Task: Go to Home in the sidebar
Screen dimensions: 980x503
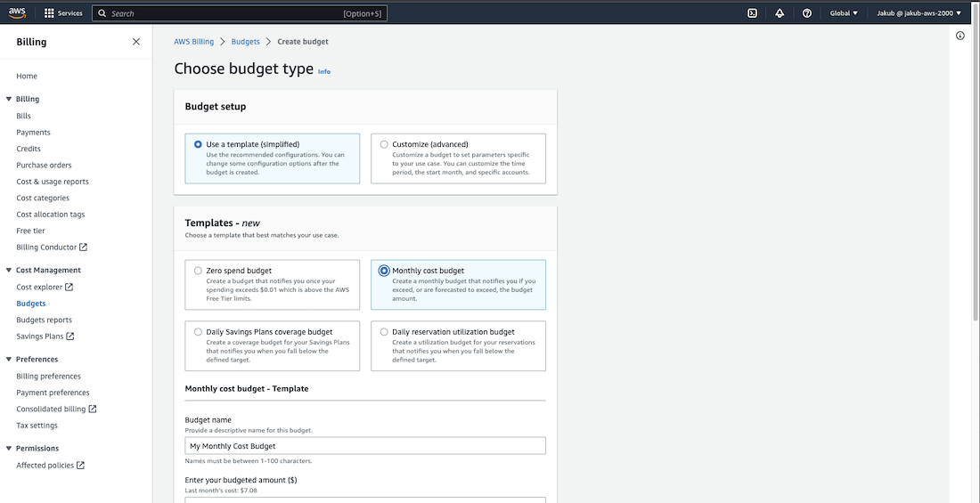Action: 27,77
